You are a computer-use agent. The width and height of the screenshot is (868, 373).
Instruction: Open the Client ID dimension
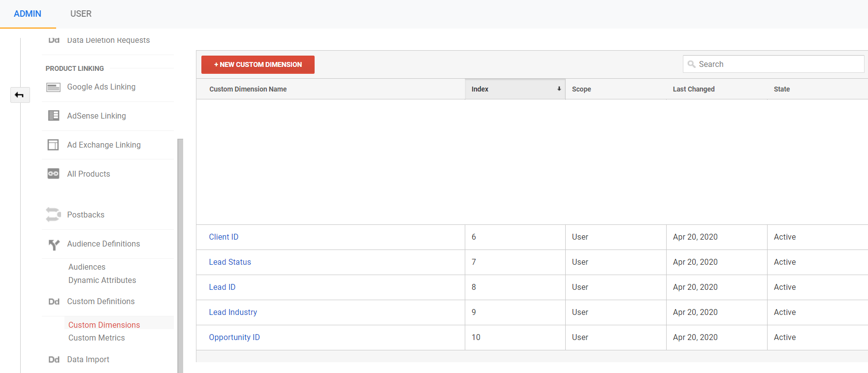[224, 237]
